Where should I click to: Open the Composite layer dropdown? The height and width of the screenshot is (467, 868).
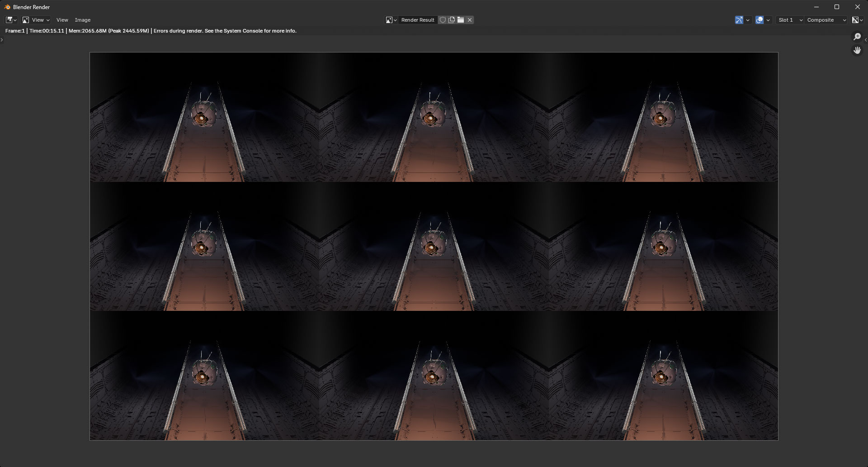coord(826,20)
